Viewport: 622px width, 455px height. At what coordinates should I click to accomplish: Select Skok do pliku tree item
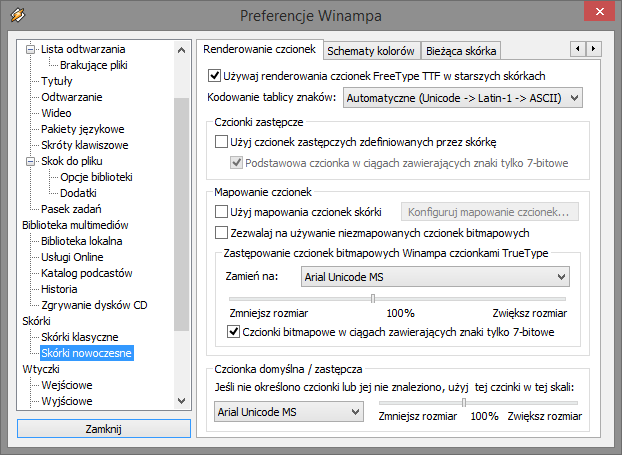tap(72, 161)
